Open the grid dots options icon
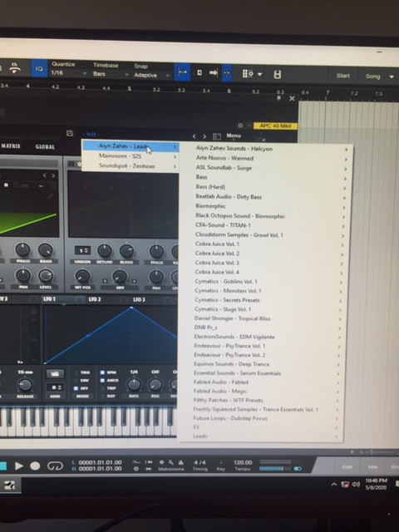This screenshot has height=532, width=399. [x=248, y=73]
